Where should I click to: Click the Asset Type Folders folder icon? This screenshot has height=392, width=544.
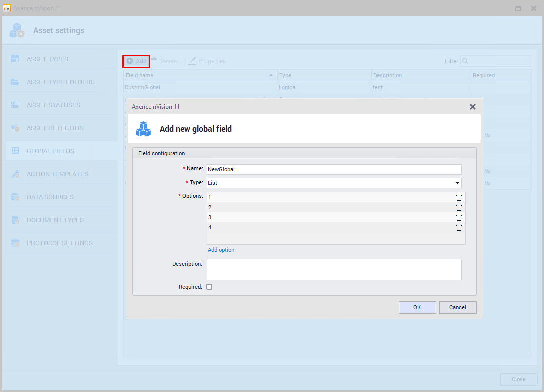(x=15, y=82)
